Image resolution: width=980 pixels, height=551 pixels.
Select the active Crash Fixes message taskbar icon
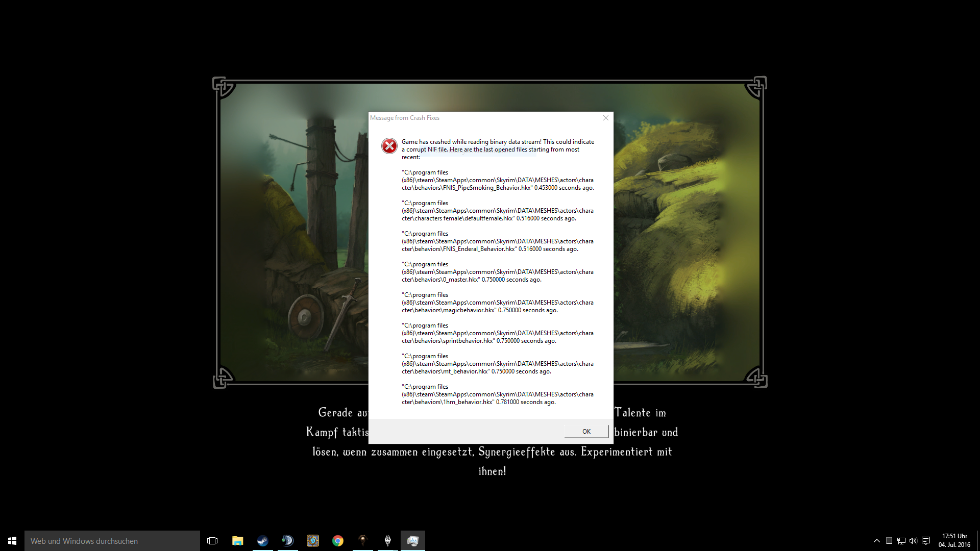(x=412, y=541)
